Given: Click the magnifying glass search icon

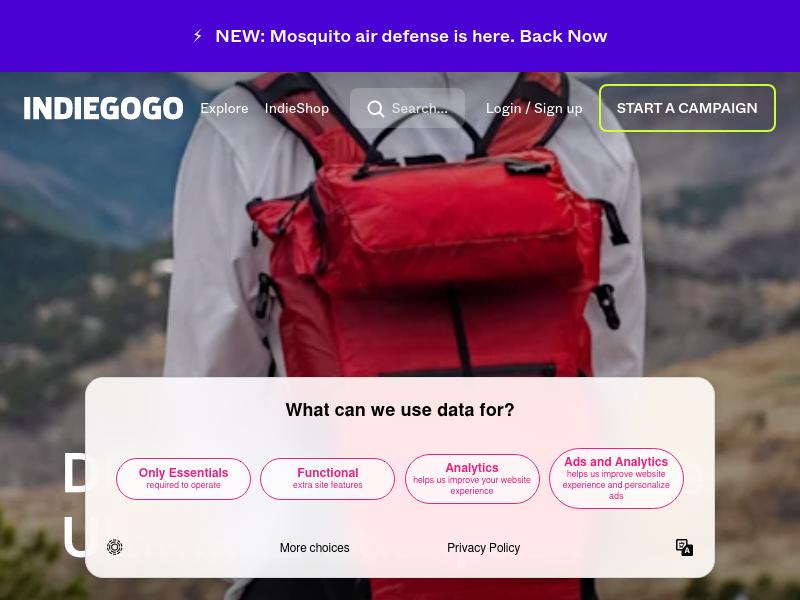Looking at the screenshot, I should click(x=376, y=109).
